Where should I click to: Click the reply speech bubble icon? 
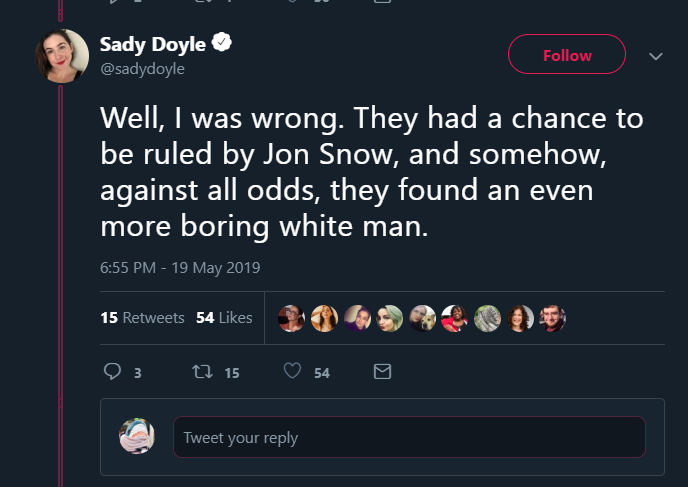112,371
